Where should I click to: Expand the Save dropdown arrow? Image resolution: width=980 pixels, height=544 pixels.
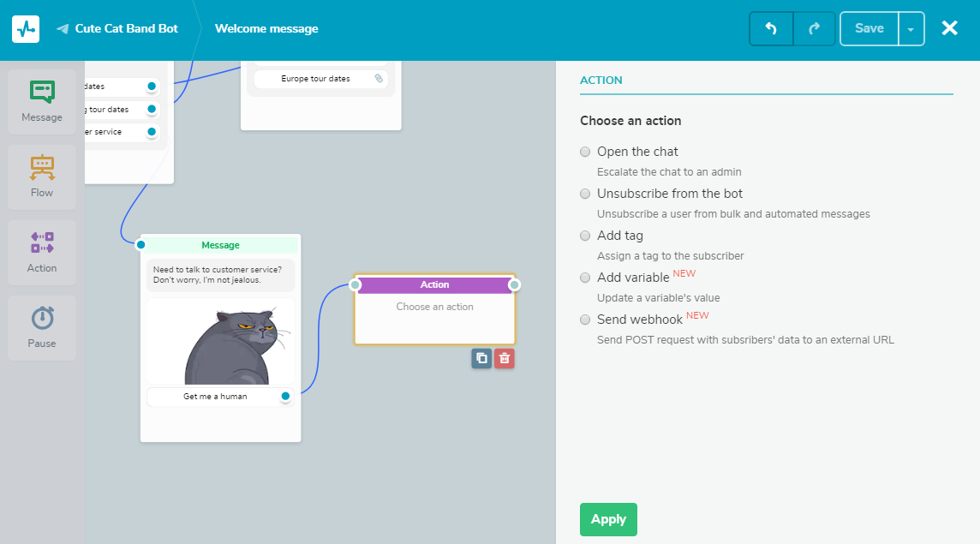911,29
